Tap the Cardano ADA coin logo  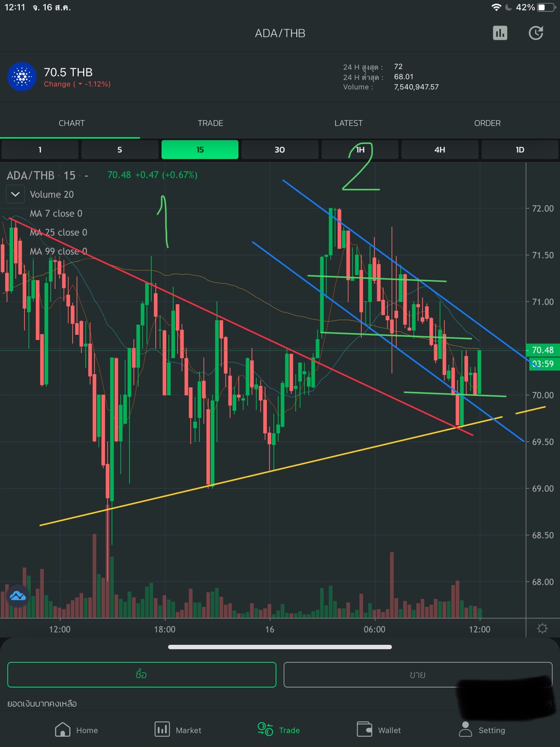pyautogui.click(x=22, y=77)
